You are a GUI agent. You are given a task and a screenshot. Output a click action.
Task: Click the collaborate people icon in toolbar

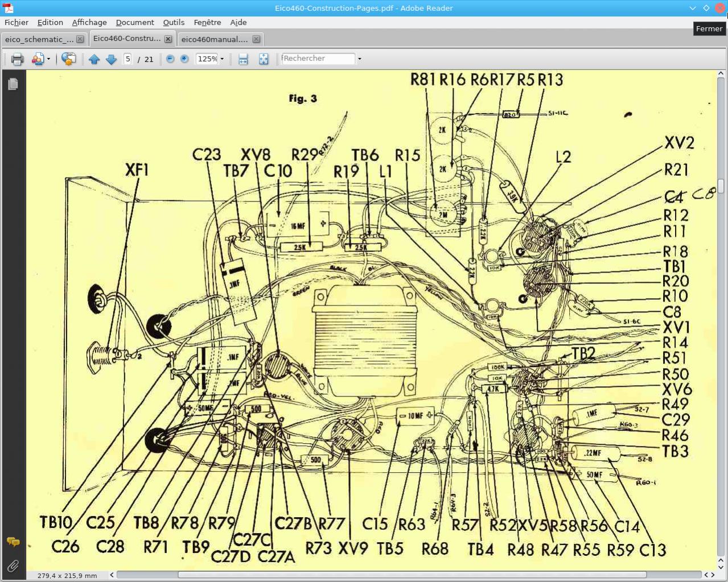tap(38, 59)
